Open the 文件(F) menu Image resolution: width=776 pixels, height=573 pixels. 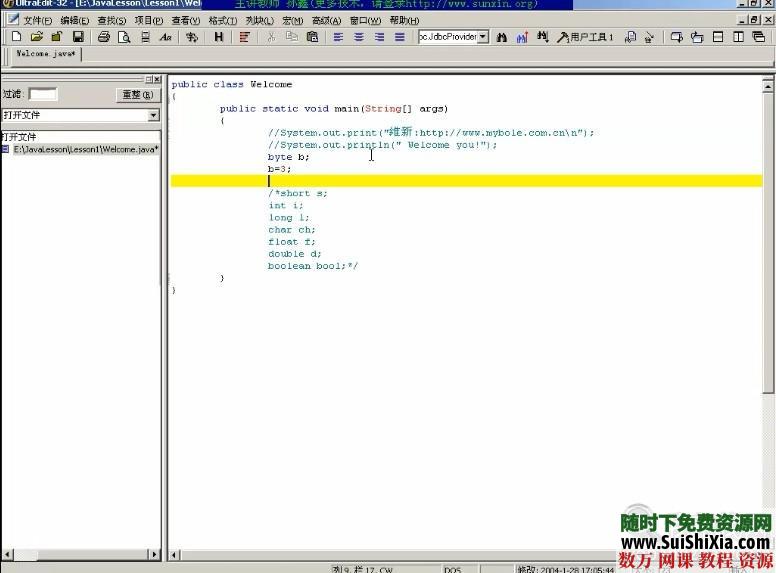pyautogui.click(x=38, y=20)
